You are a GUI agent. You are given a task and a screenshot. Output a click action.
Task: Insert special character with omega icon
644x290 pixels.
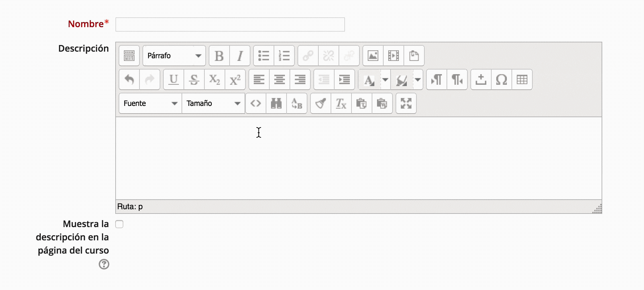(x=501, y=80)
